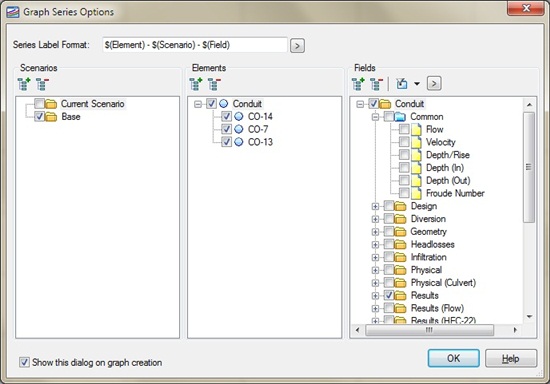Check the Current Scenario checkbox
The width and height of the screenshot is (550, 384).
pos(39,103)
